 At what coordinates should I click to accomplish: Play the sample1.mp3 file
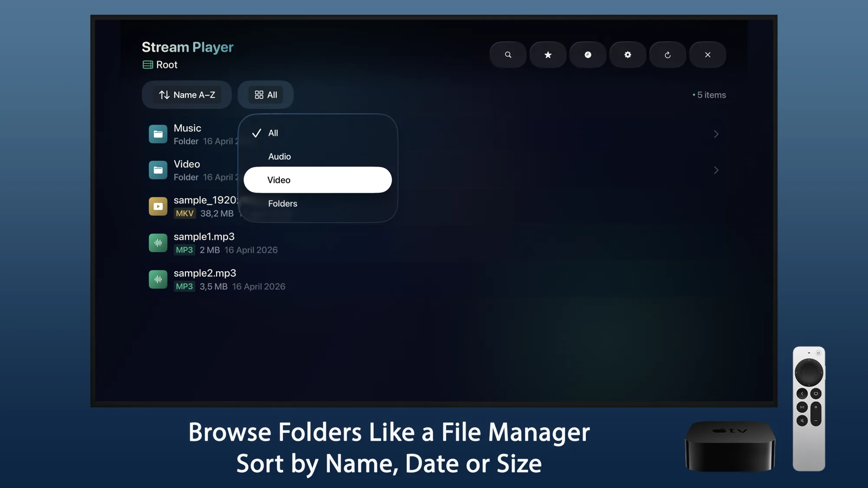point(434,243)
